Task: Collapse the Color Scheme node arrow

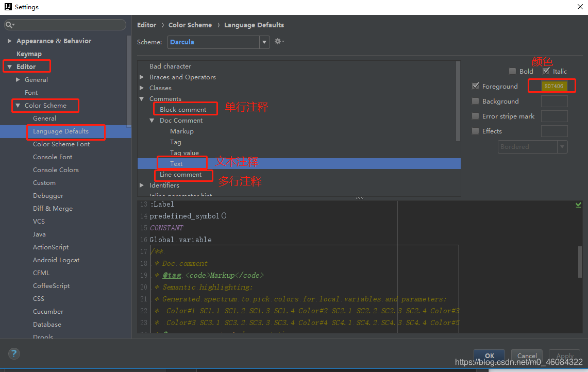Action: [x=18, y=106]
